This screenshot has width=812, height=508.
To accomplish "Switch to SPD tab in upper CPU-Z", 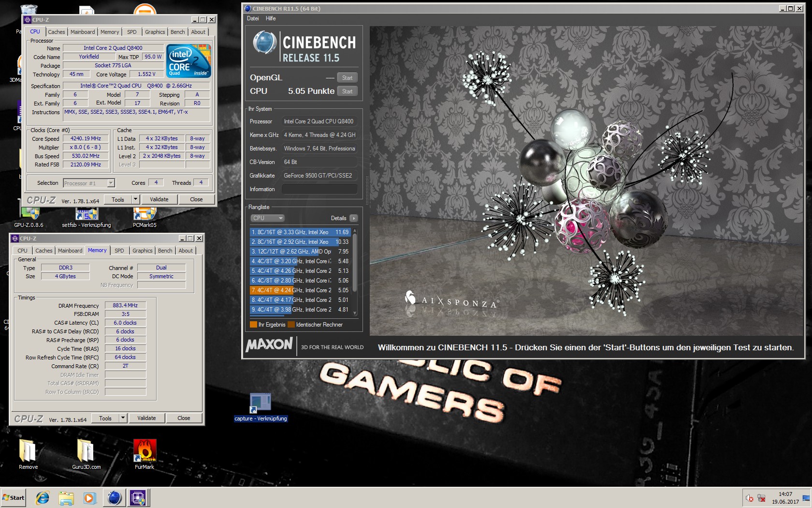I will tap(132, 32).
